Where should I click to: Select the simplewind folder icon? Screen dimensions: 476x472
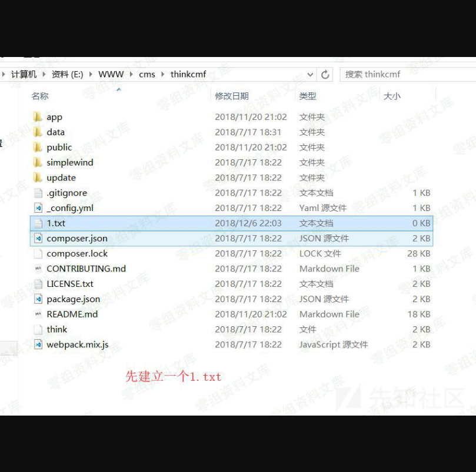(38, 163)
